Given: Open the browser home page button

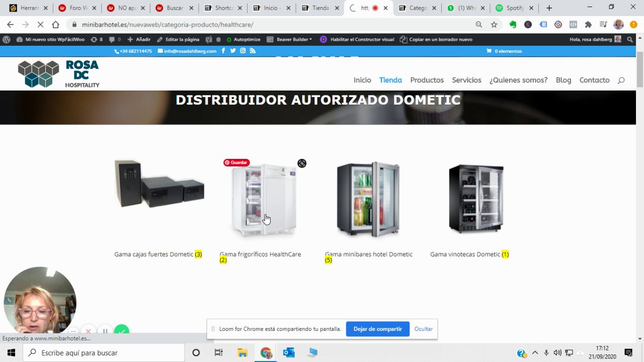Looking at the screenshot, I should point(55,25).
